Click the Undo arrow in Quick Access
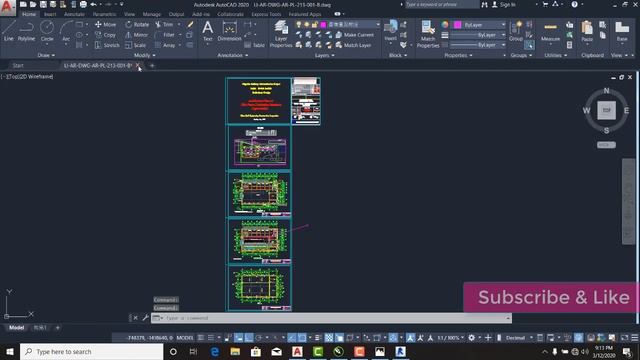Screen dimensions: 640x360 point(93,4)
